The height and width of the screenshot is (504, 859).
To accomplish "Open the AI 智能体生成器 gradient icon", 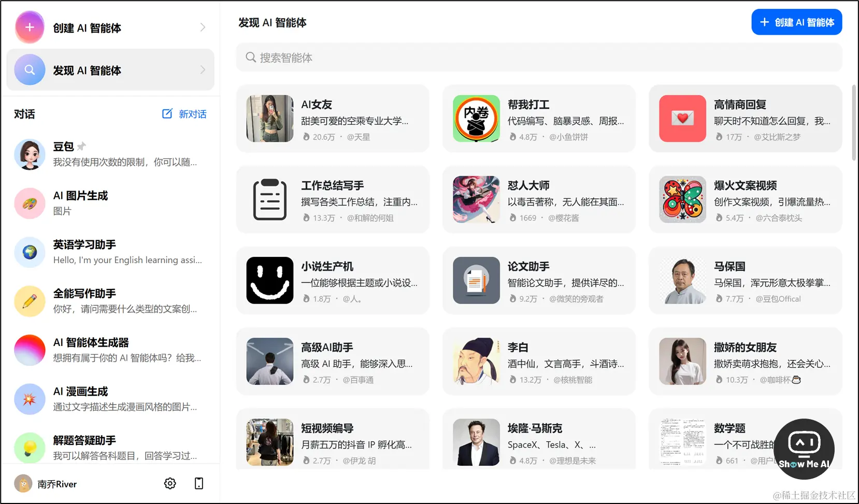I will (x=30, y=350).
